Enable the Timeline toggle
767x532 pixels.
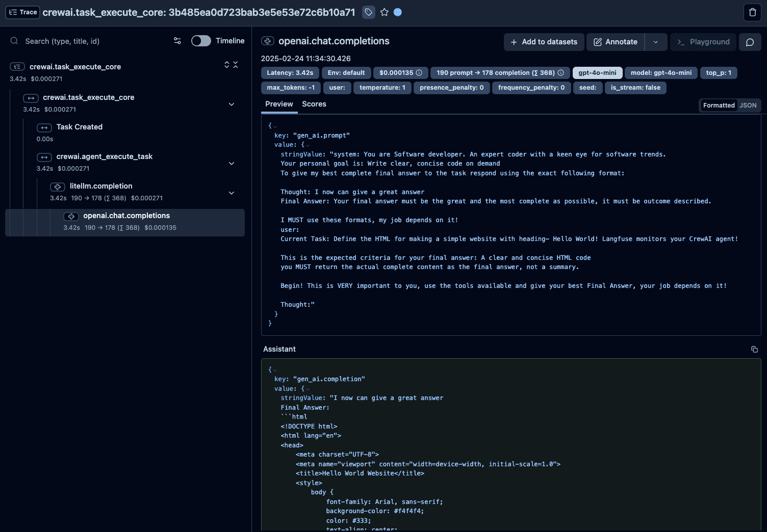[201, 40]
